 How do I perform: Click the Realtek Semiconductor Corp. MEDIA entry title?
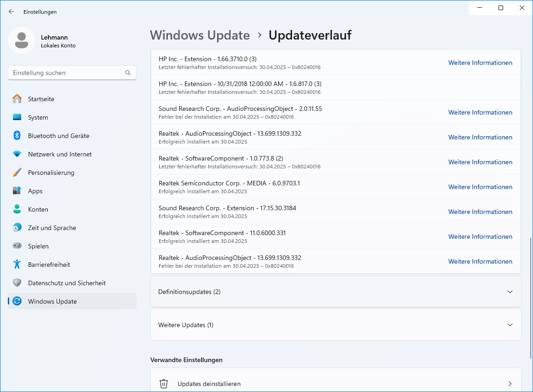point(229,183)
